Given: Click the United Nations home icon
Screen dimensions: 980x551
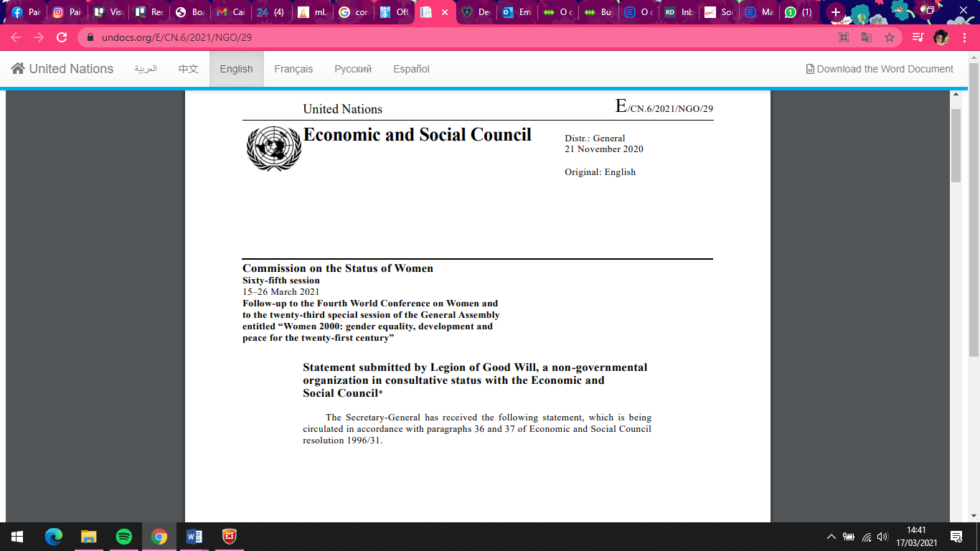Looking at the screenshot, I should (x=18, y=69).
